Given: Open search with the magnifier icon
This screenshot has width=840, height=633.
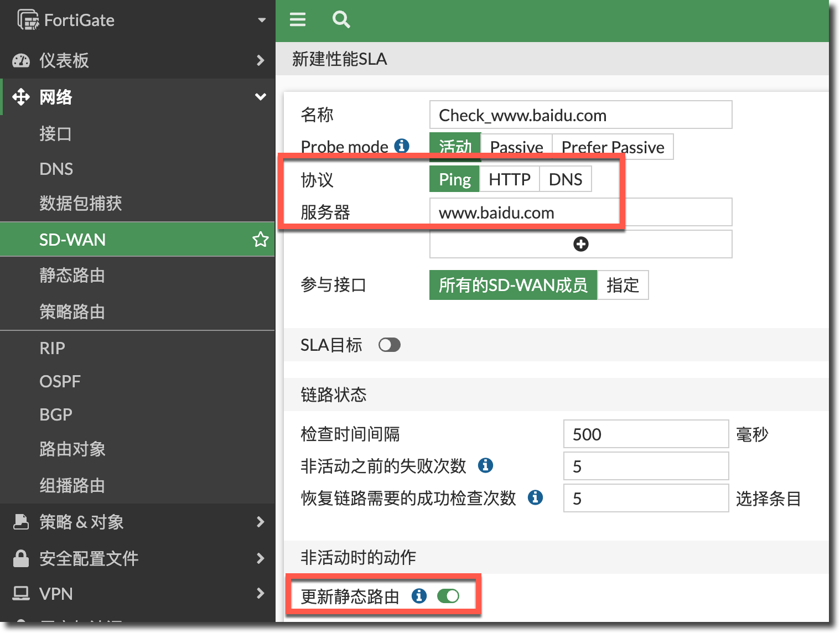Looking at the screenshot, I should [341, 20].
